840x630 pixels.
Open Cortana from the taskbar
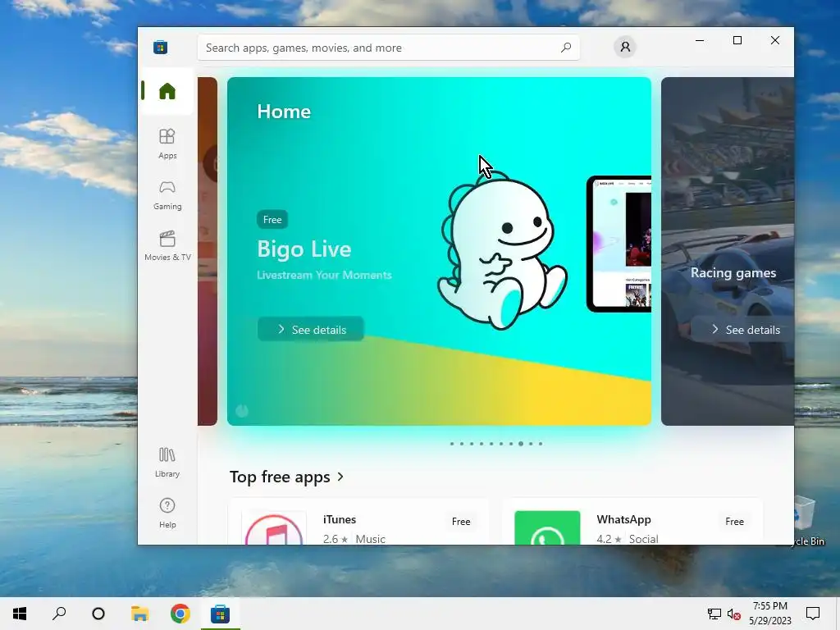tap(98, 614)
